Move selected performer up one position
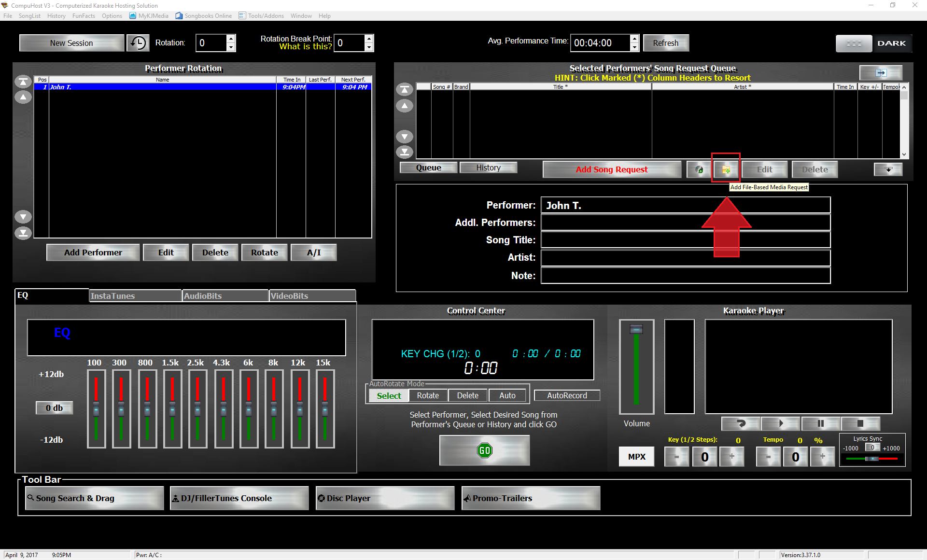 [x=23, y=98]
